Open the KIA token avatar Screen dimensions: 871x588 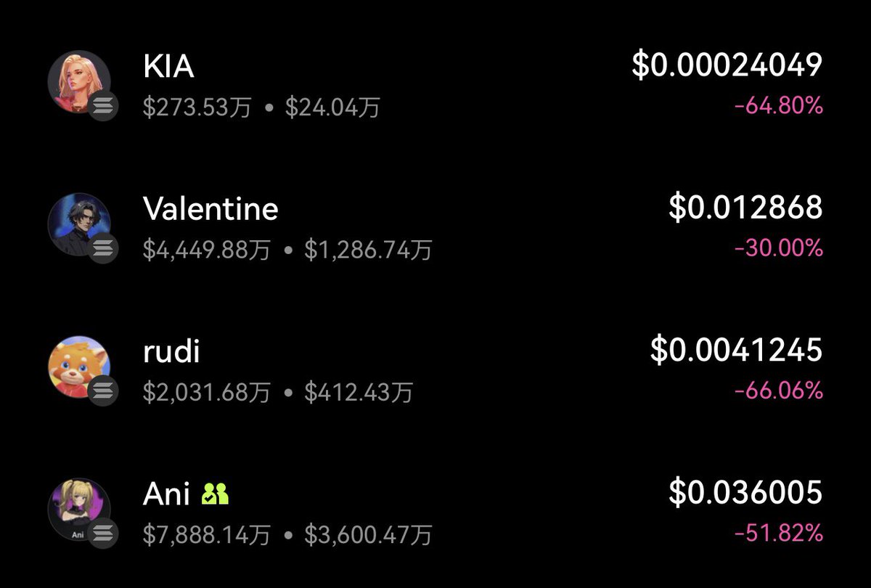(x=79, y=81)
